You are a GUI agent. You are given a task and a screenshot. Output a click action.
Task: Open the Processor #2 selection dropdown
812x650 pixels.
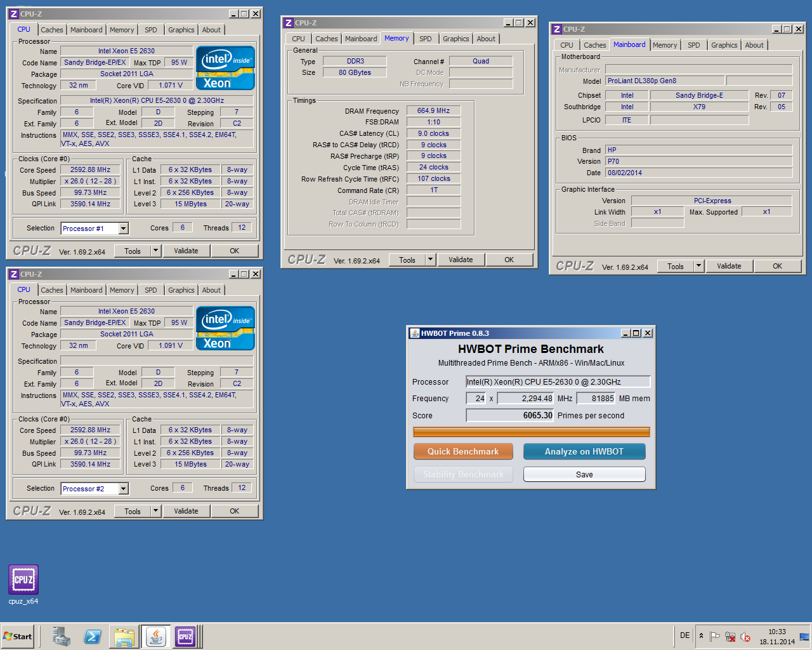(x=124, y=489)
